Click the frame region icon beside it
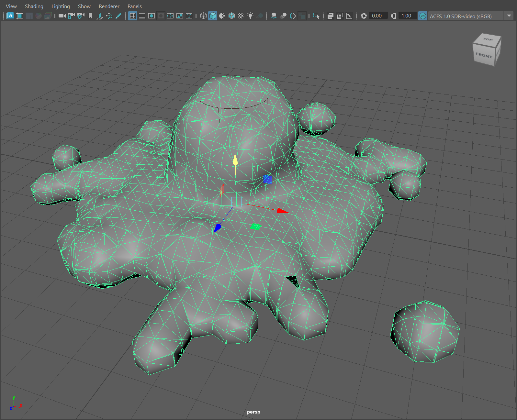 pos(20,16)
